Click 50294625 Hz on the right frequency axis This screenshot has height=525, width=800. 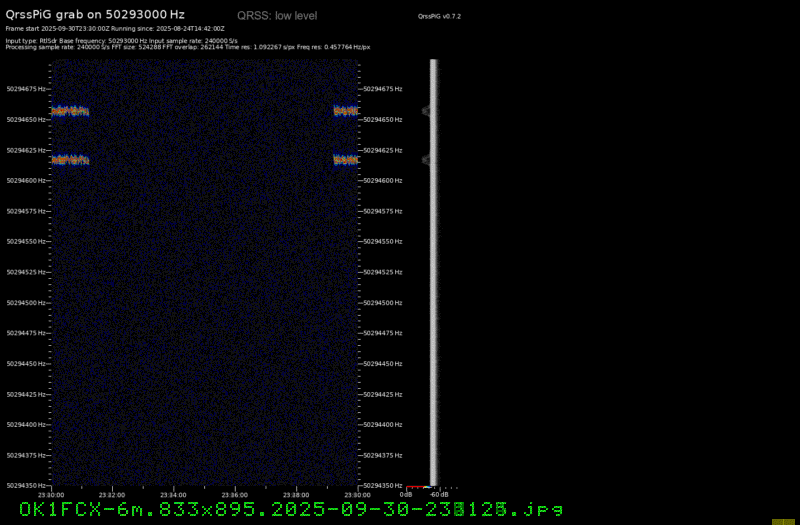(x=383, y=151)
